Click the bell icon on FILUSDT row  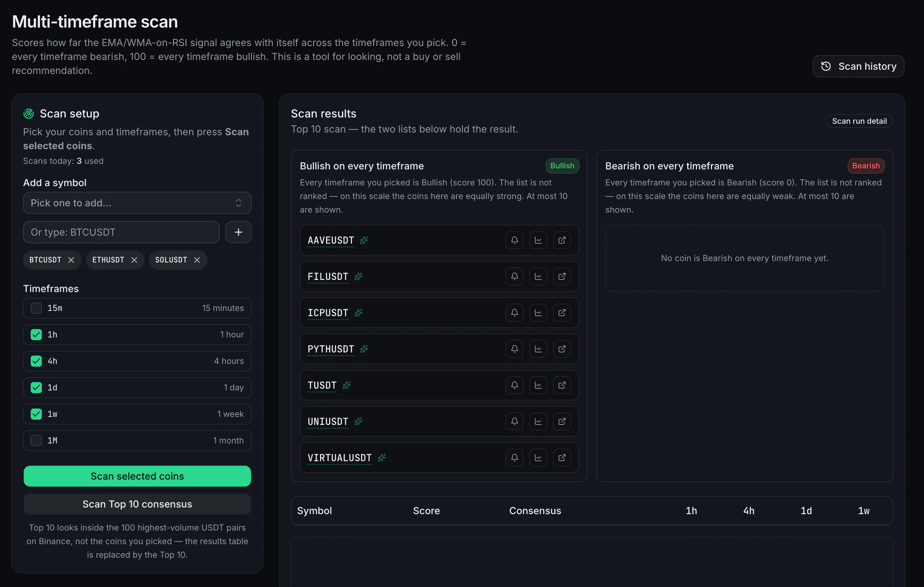[x=514, y=276]
